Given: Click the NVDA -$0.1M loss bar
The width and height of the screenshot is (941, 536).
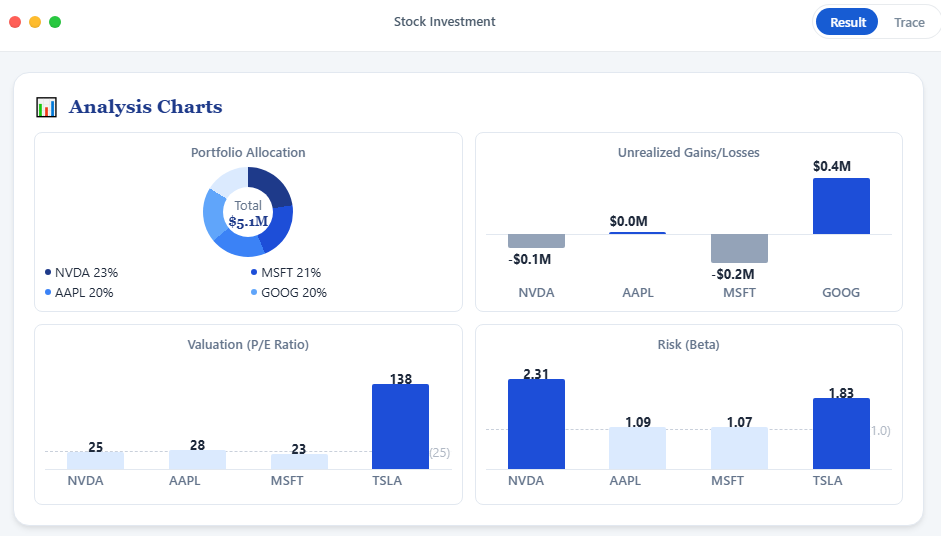Looking at the screenshot, I should point(536,241).
